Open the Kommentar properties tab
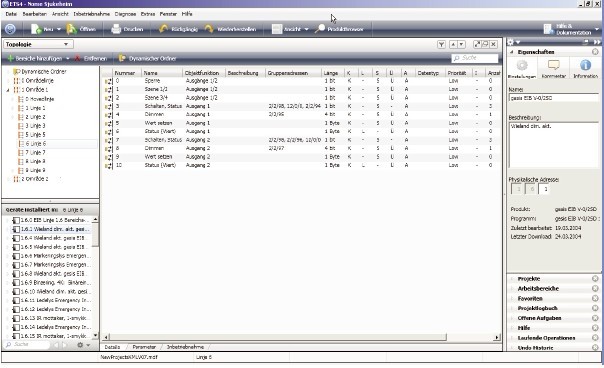 click(x=554, y=69)
